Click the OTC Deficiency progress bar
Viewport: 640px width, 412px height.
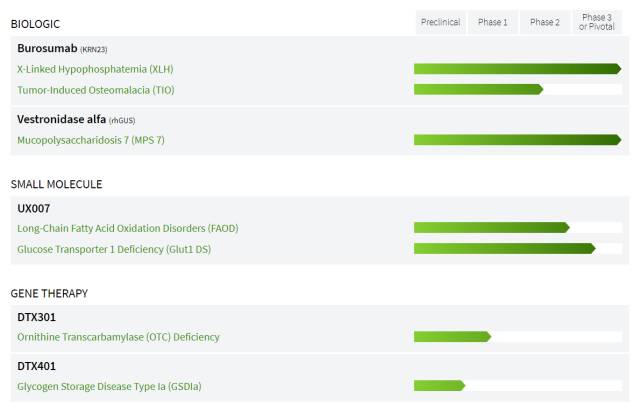452,336
